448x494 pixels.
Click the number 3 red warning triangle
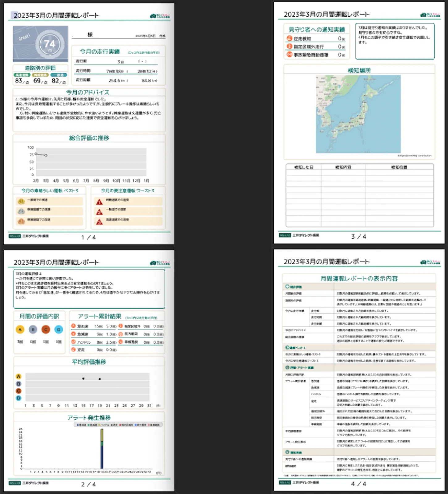[99, 222]
